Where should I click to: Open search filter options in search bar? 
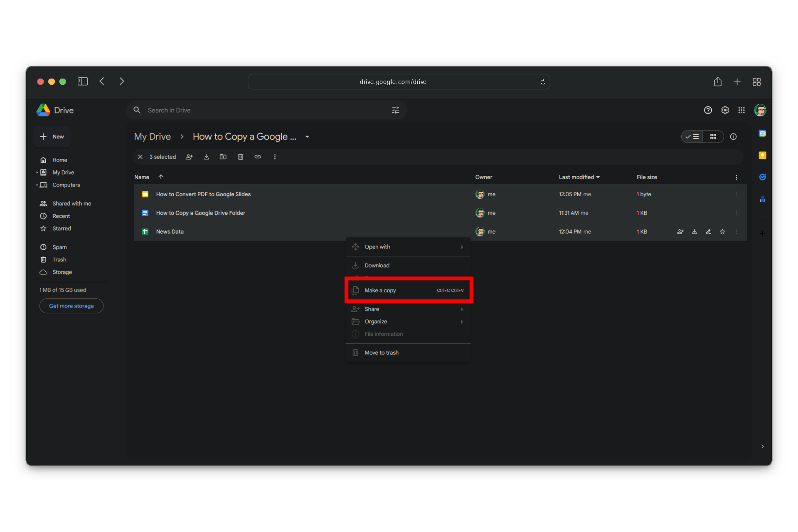point(395,110)
